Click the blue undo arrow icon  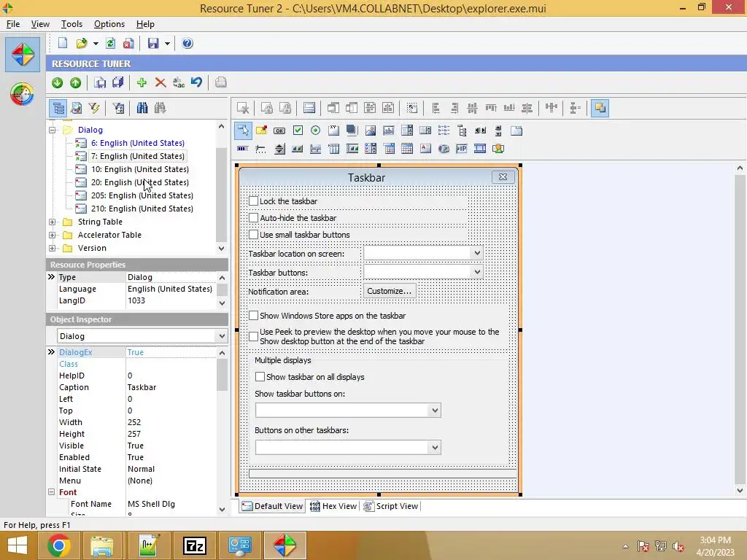(x=197, y=83)
